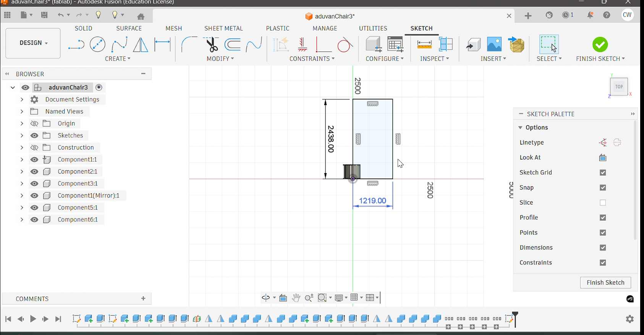Open timeline settings gear

coord(630,319)
